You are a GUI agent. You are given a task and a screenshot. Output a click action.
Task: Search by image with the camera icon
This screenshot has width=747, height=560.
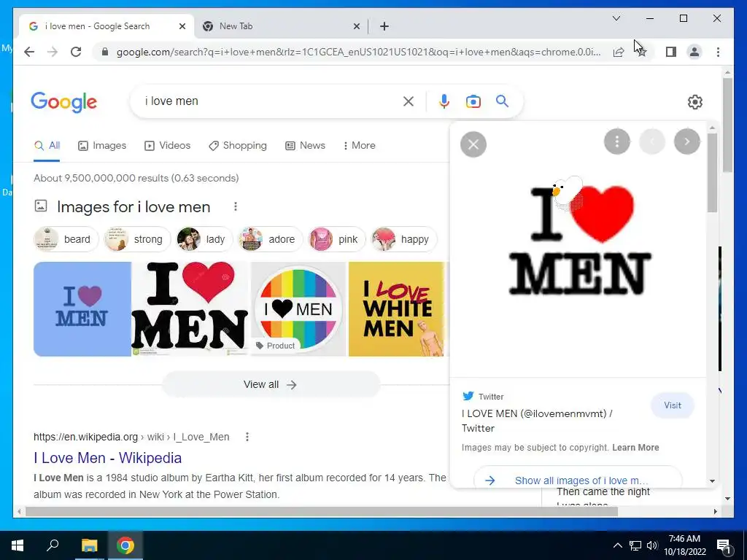point(473,101)
